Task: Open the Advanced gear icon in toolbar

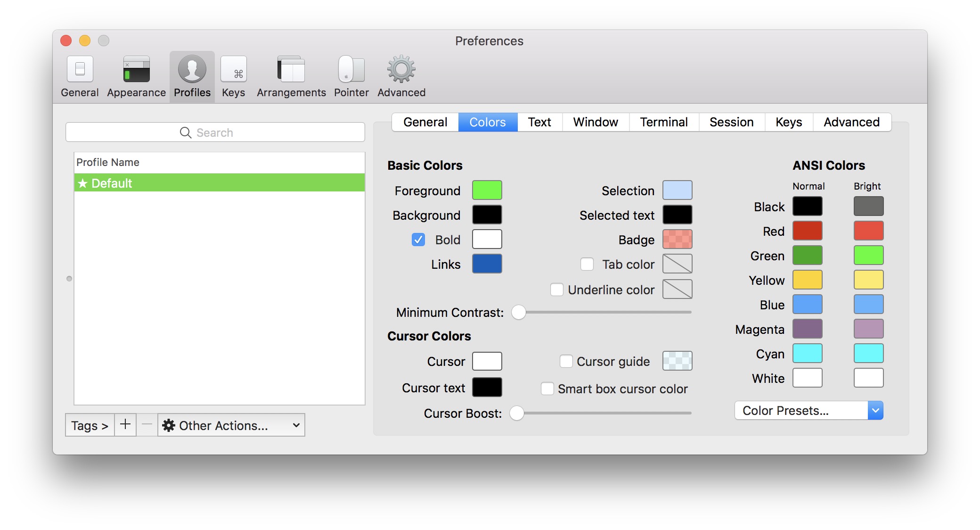Action: (x=401, y=70)
